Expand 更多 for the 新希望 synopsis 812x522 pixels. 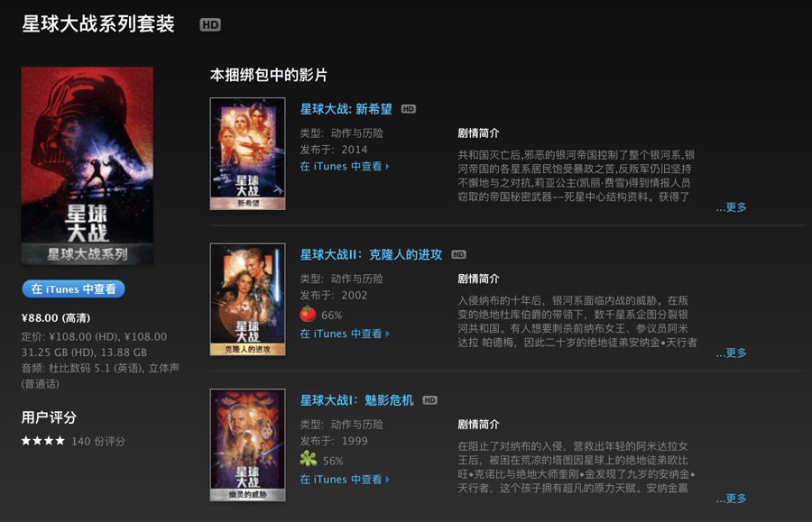[x=731, y=207]
